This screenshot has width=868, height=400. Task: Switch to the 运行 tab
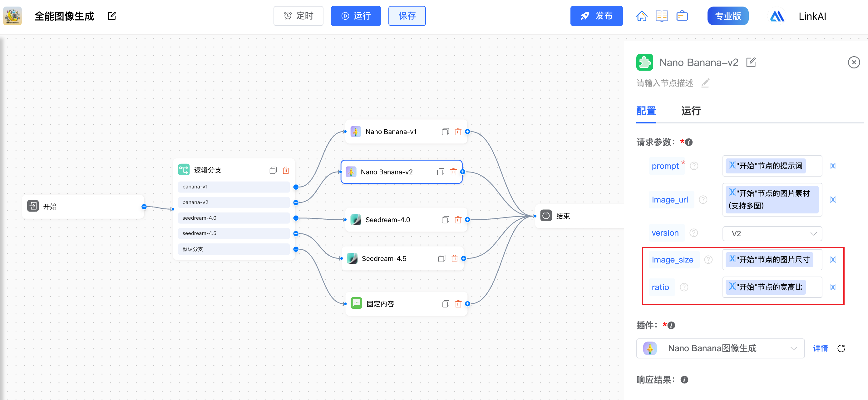[691, 111]
